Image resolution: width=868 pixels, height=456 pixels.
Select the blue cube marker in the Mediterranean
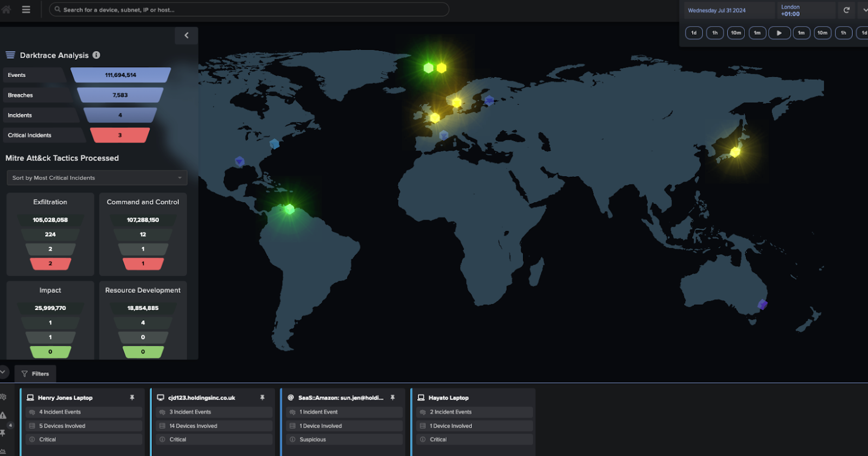coord(444,135)
